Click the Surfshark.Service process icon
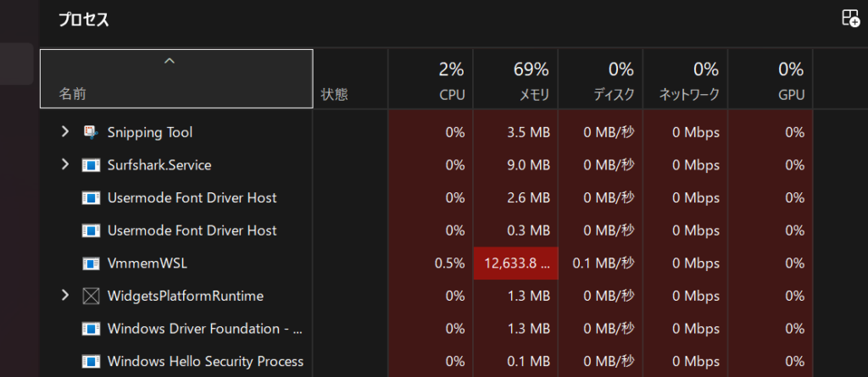The width and height of the screenshot is (868, 377). [91, 165]
